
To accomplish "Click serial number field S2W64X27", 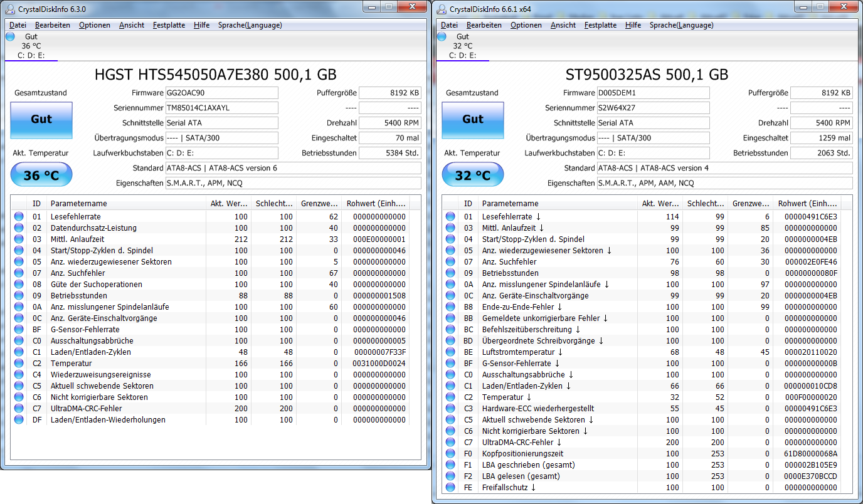I will pyautogui.click(x=653, y=108).
